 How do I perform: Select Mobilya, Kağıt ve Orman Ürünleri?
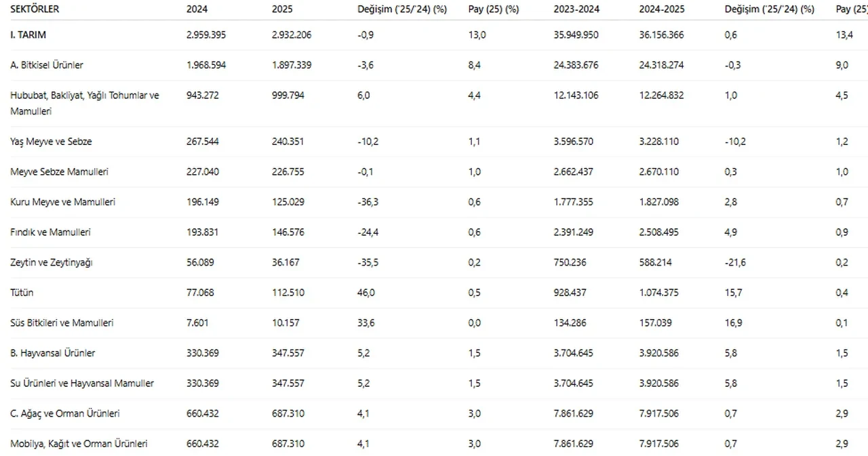coord(79,444)
